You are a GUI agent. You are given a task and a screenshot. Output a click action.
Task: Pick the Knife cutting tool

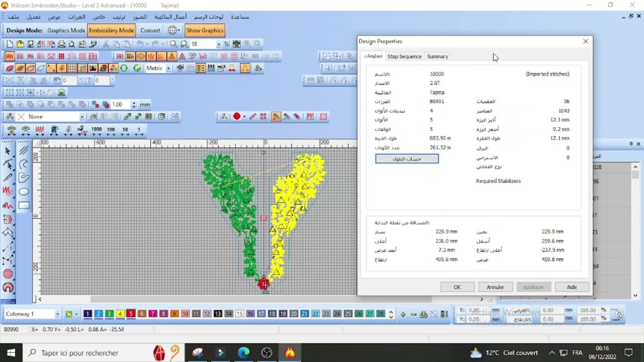coord(8,178)
